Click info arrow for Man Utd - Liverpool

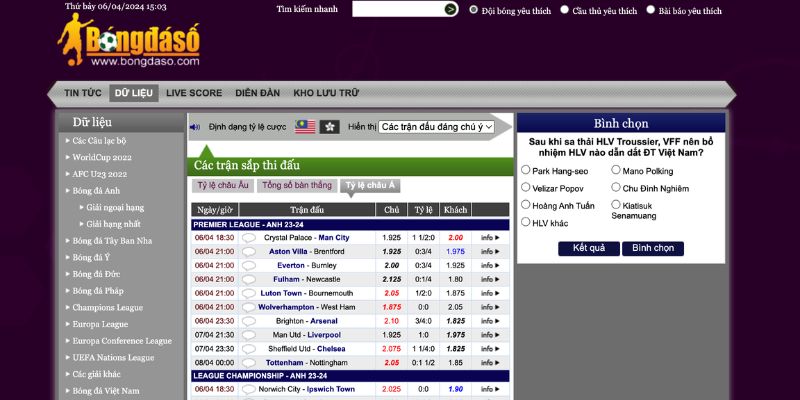489,335
